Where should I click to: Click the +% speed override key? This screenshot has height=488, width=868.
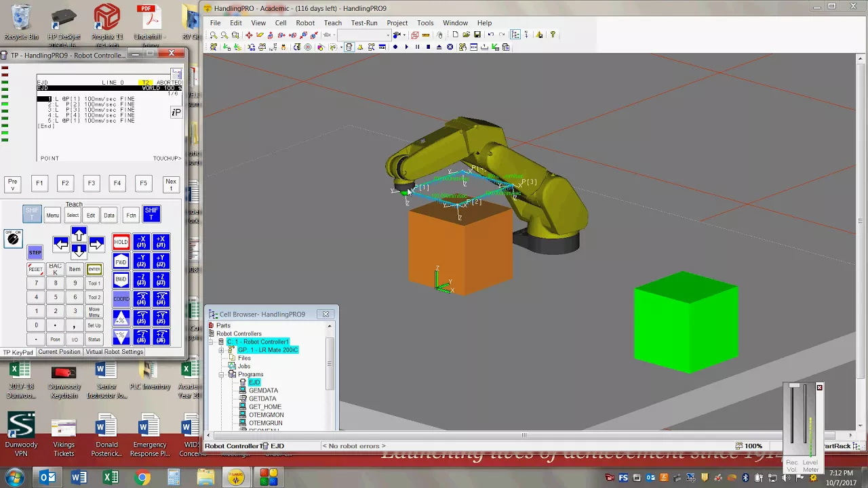click(121, 318)
